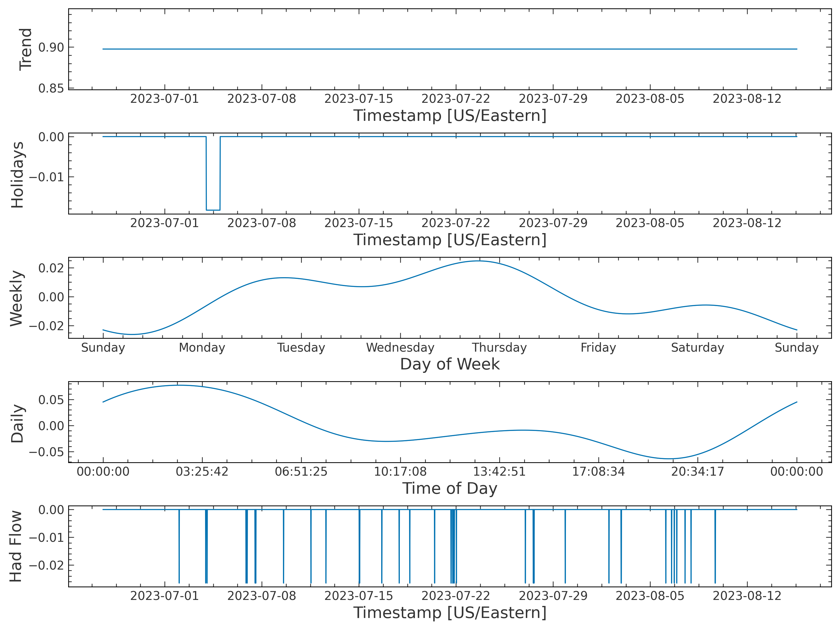Click the 2023-07-29 date under the Holidays plot
Viewport: 840px width, 630px height.
pos(553,223)
